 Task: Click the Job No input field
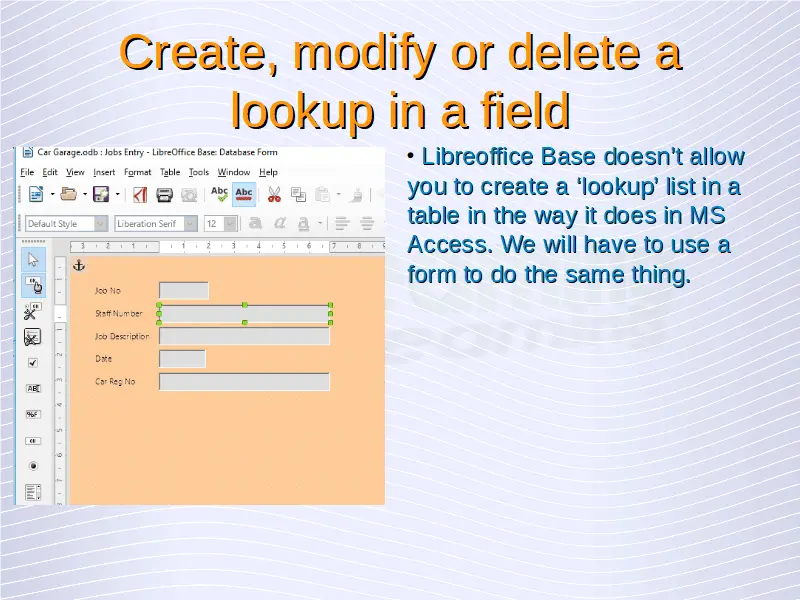[x=184, y=290]
